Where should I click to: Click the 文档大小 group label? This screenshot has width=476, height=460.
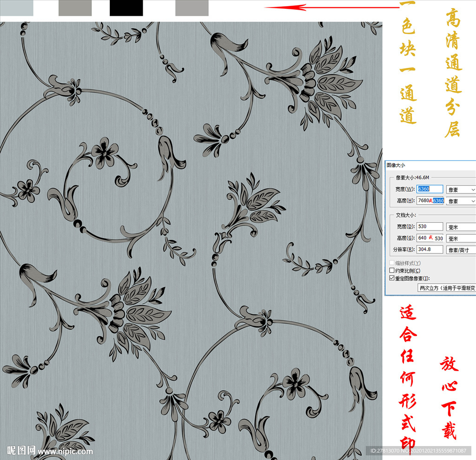pyautogui.click(x=406, y=215)
